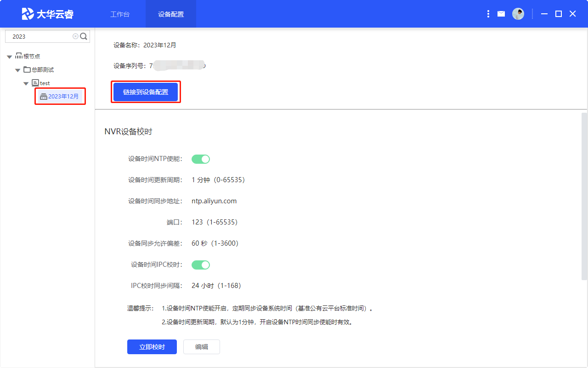Screen dimensions: 588x368
Task: Click the search magnifier icon
Action: [84, 36]
